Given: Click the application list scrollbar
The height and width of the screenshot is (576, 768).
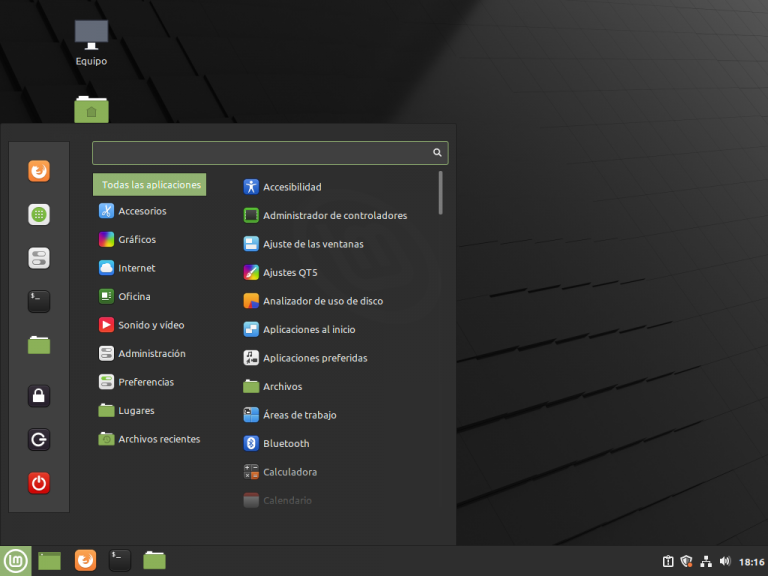Looking at the screenshot, I should 441,192.
